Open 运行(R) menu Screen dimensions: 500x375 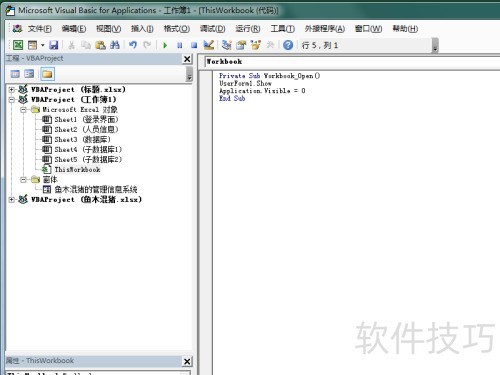248,29
